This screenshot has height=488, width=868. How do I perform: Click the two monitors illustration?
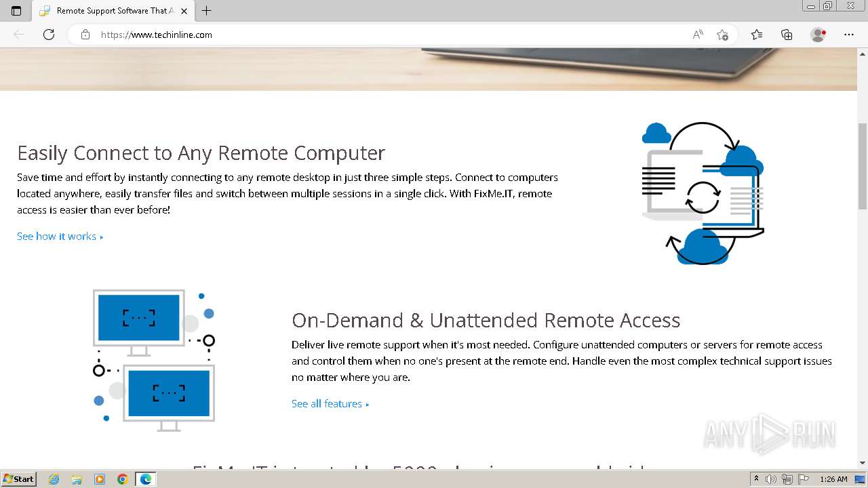pyautogui.click(x=154, y=361)
